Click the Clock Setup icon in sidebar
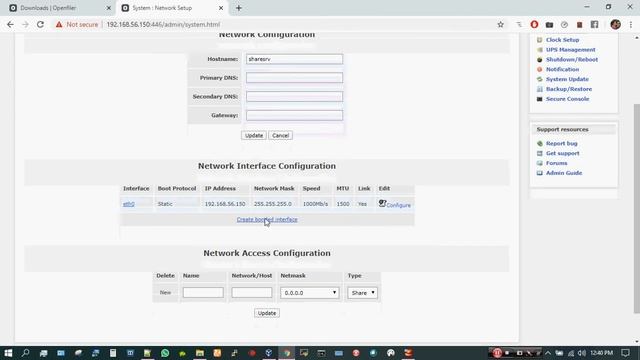Image resolution: width=640 pixels, height=360 pixels. (x=540, y=40)
